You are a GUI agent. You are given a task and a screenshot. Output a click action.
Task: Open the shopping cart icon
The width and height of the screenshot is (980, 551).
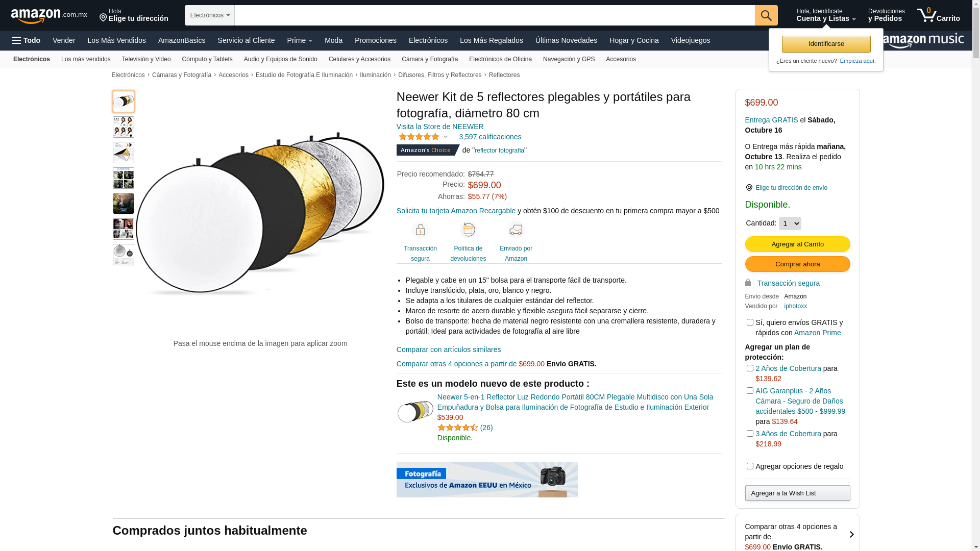pos(938,15)
